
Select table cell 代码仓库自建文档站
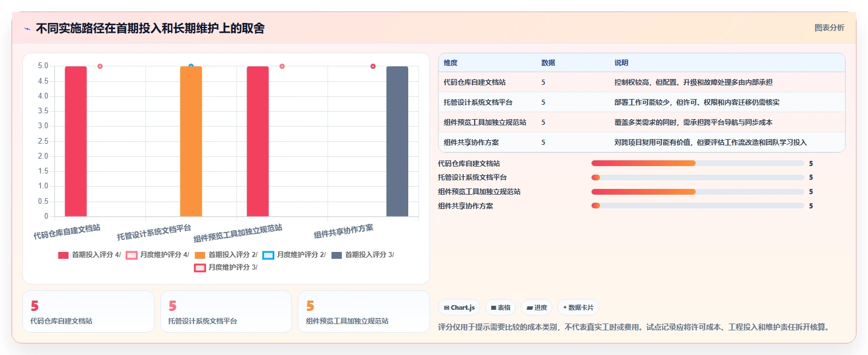click(x=475, y=82)
